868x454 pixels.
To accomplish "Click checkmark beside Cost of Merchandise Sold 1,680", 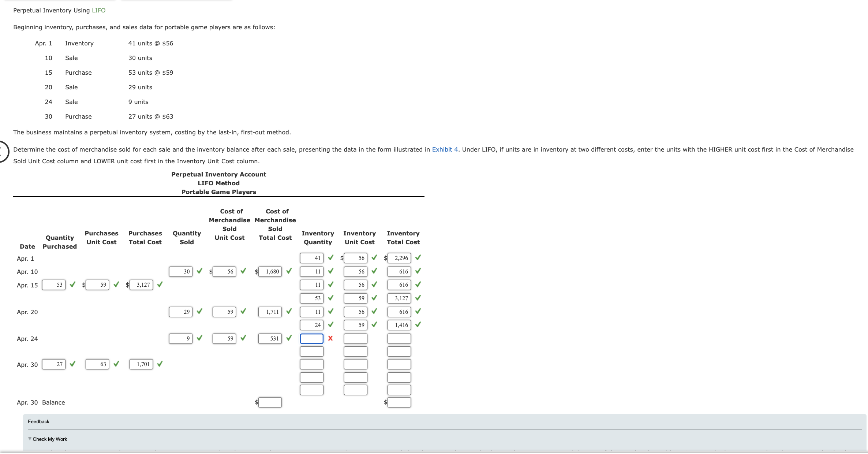I will click(x=289, y=271).
